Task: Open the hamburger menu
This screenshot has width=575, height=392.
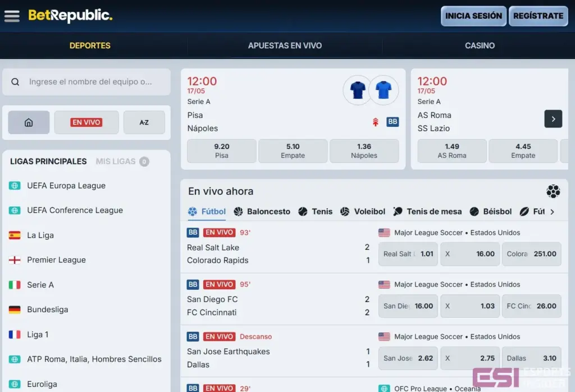Action: tap(12, 16)
